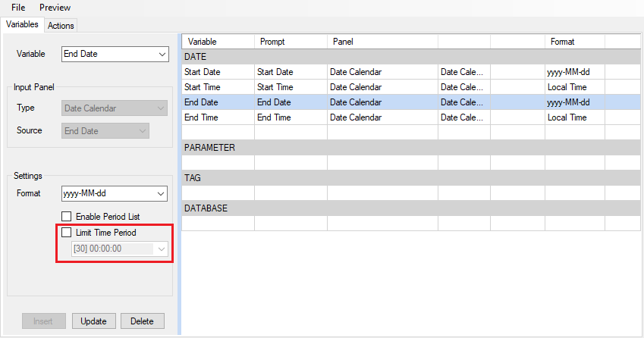Select the Start Time variable row
This screenshot has width=644, height=338.
(202, 87)
